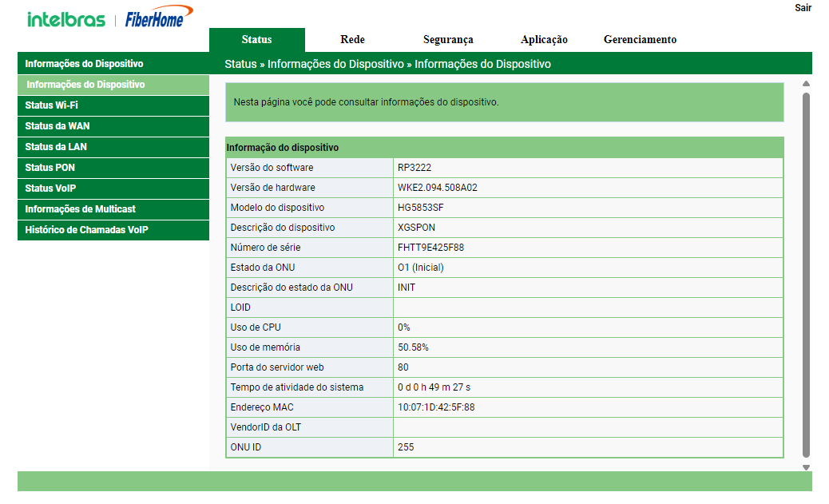The width and height of the screenshot is (829, 504).
Task: Open the Status tab
Action: click(x=257, y=40)
